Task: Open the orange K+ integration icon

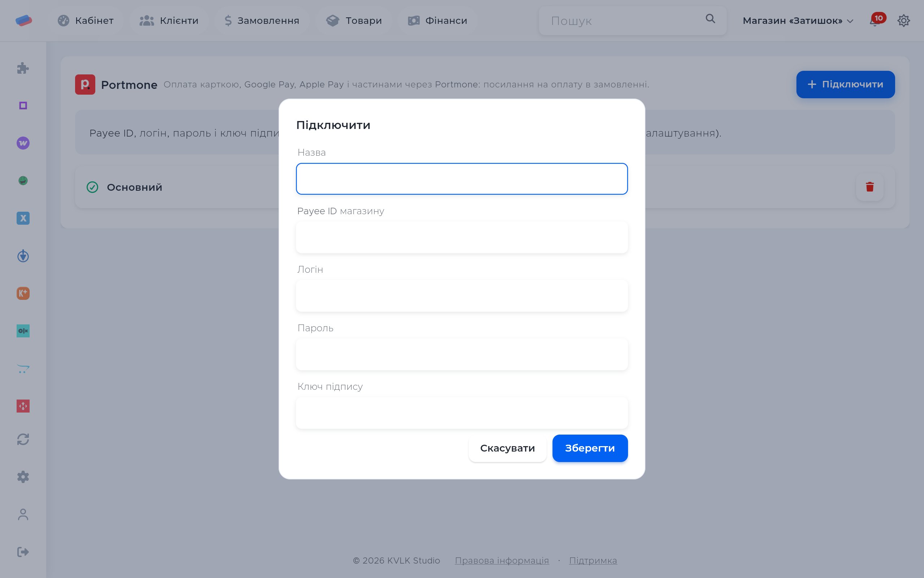Action: click(23, 293)
